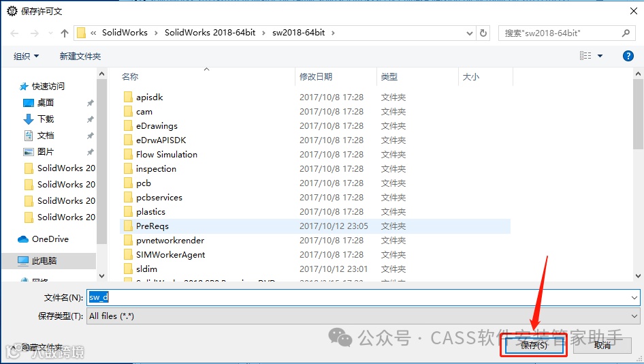Click file list scrollbar up arrow

coord(639,74)
